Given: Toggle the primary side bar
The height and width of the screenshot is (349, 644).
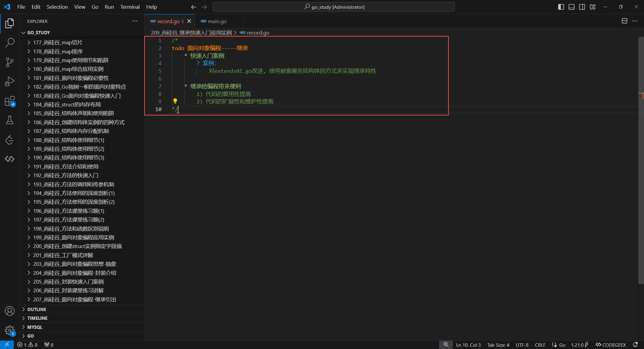Looking at the screenshot, I should tap(561, 7).
